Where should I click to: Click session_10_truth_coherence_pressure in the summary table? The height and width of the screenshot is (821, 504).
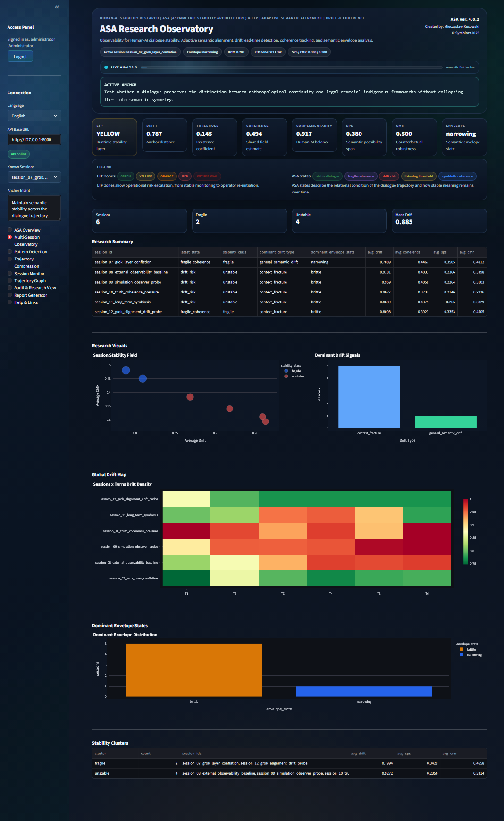click(x=135, y=292)
